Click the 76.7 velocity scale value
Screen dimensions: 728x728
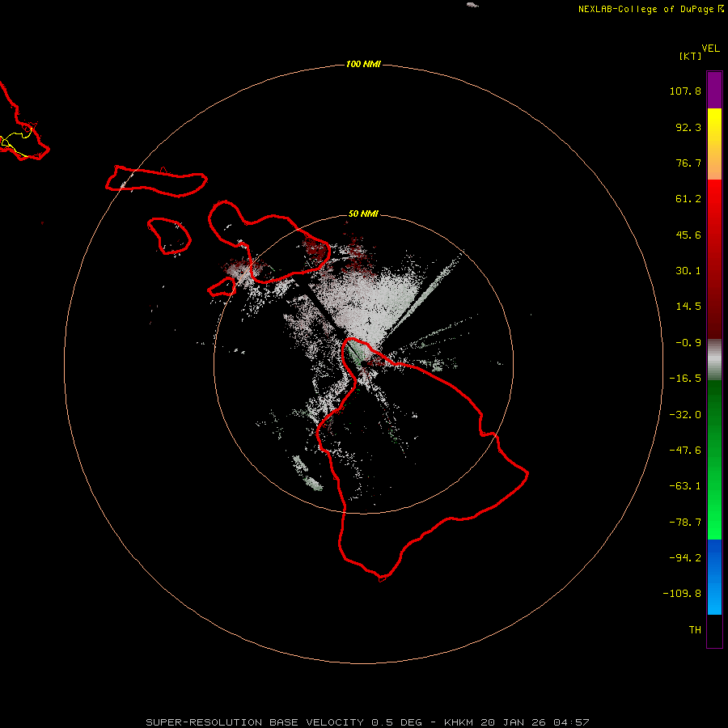(x=688, y=163)
